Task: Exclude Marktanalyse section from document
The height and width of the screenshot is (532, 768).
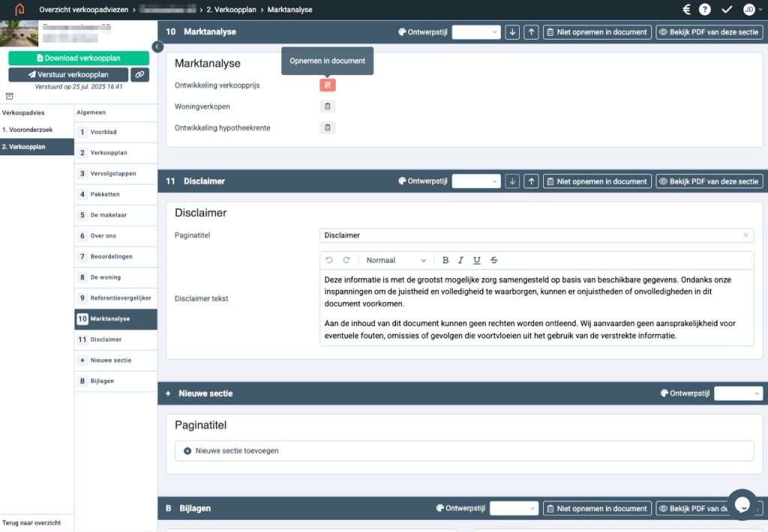Action: point(597,31)
